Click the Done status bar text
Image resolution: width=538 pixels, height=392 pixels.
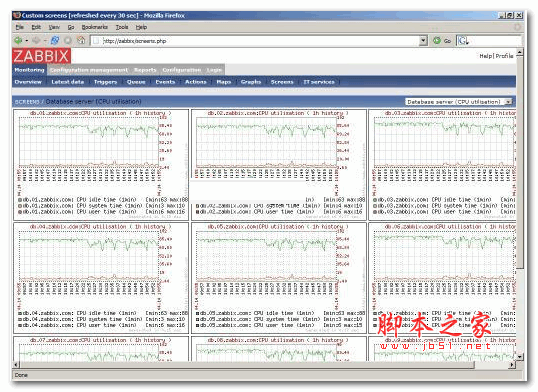click(x=21, y=375)
